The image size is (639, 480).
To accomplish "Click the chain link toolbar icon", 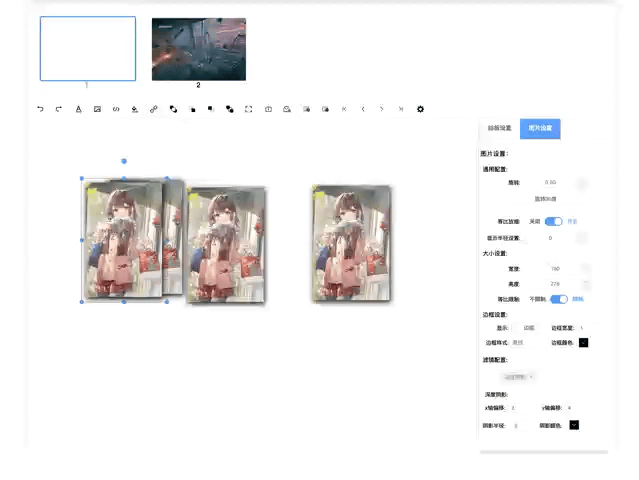I will click(154, 109).
